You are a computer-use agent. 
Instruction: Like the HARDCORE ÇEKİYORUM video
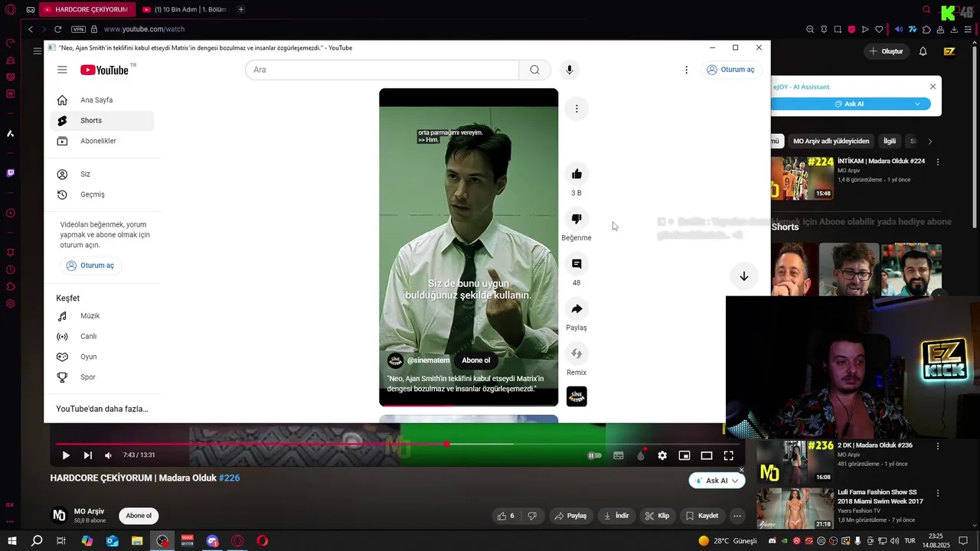click(506, 516)
